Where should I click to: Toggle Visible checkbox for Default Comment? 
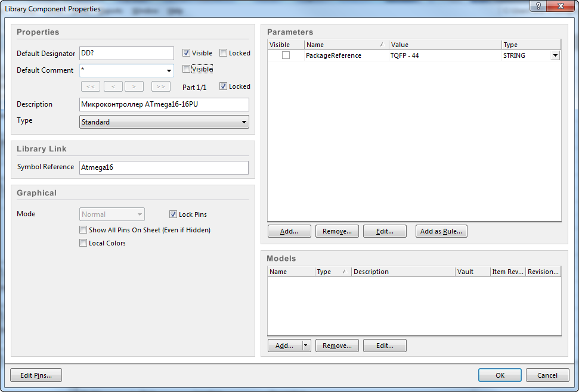point(186,69)
